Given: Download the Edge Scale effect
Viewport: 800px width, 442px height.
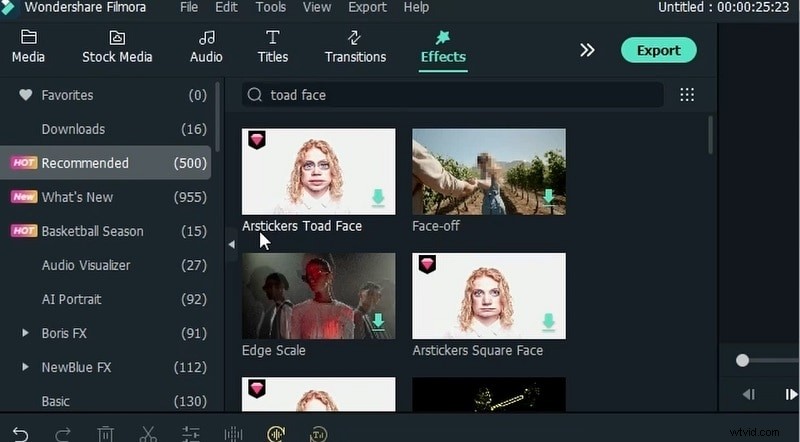Looking at the screenshot, I should coord(378,323).
